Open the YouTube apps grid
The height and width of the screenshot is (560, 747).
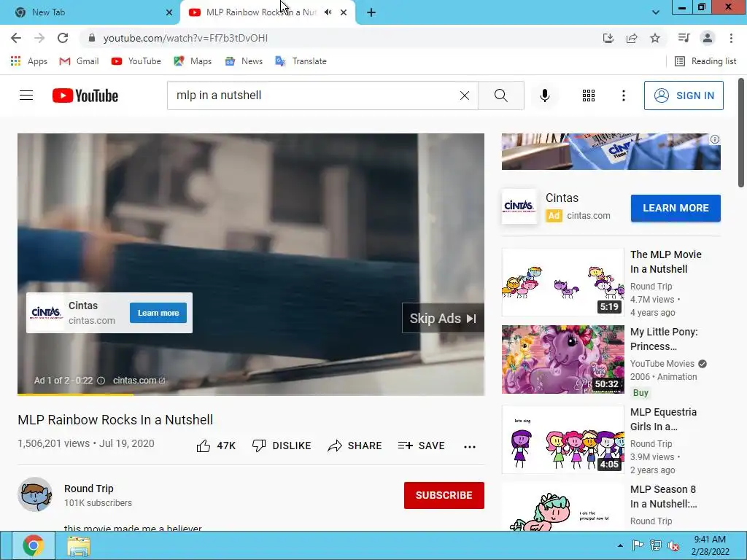click(x=589, y=96)
